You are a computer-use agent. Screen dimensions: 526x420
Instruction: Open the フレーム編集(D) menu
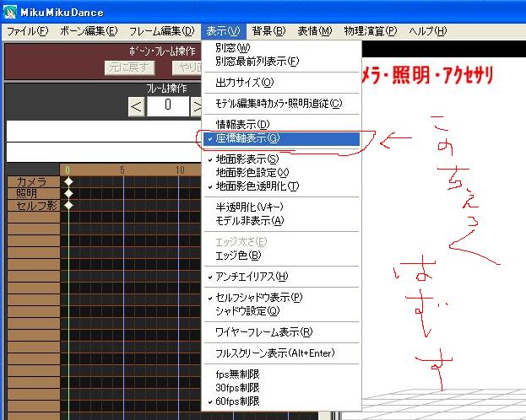pos(162,31)
